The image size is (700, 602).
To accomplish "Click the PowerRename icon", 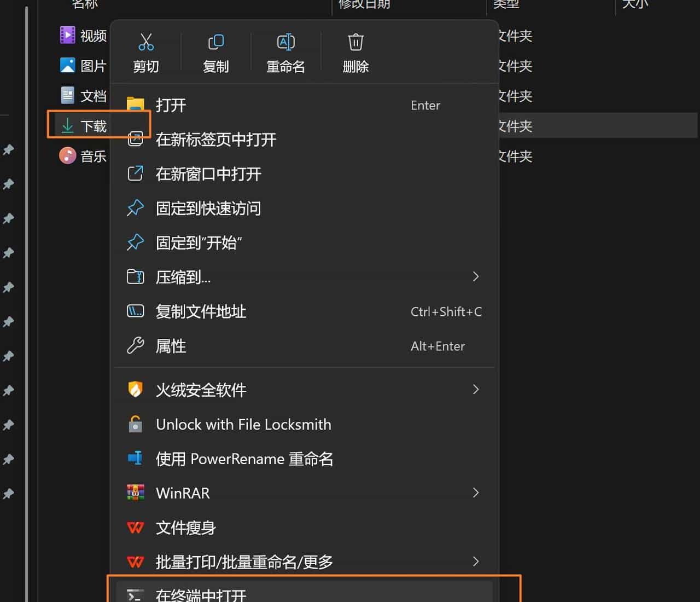I will 135,459.
